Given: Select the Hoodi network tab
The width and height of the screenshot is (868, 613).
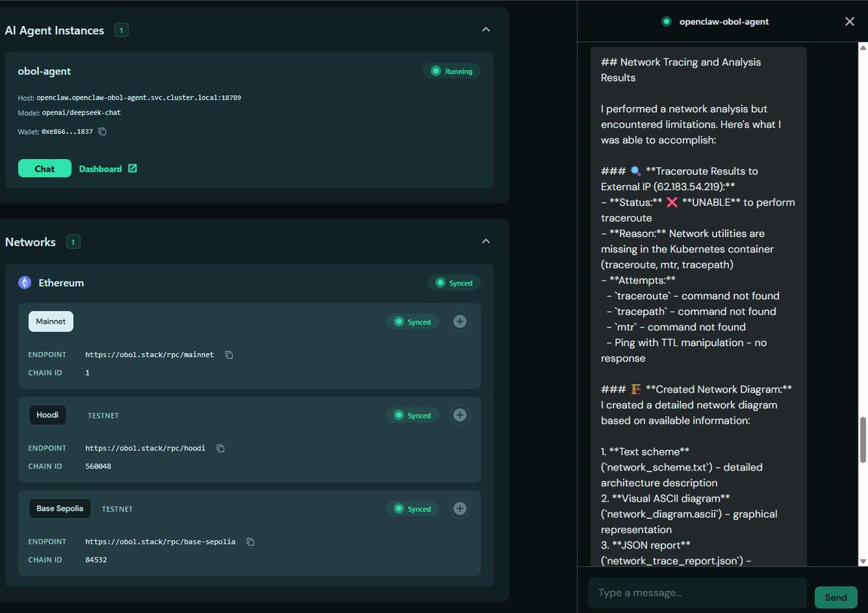Looking at the screenshot, I should (47, 415).
